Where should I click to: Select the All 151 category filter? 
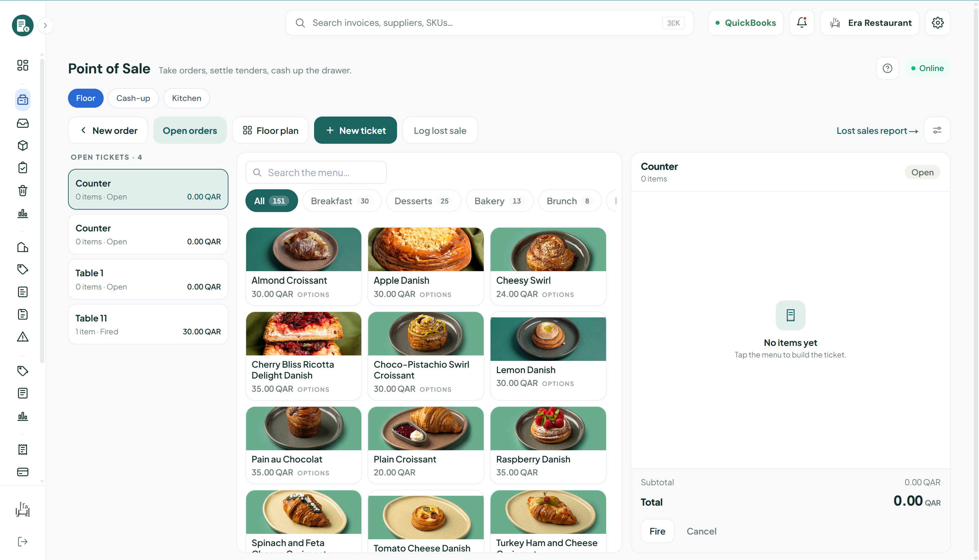coord(272,201)
